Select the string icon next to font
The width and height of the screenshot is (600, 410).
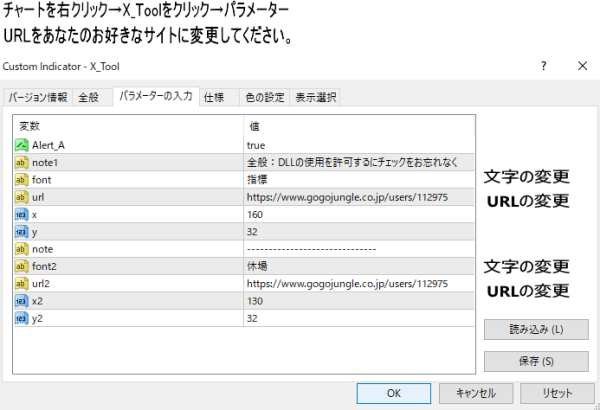tap(22, 180)
